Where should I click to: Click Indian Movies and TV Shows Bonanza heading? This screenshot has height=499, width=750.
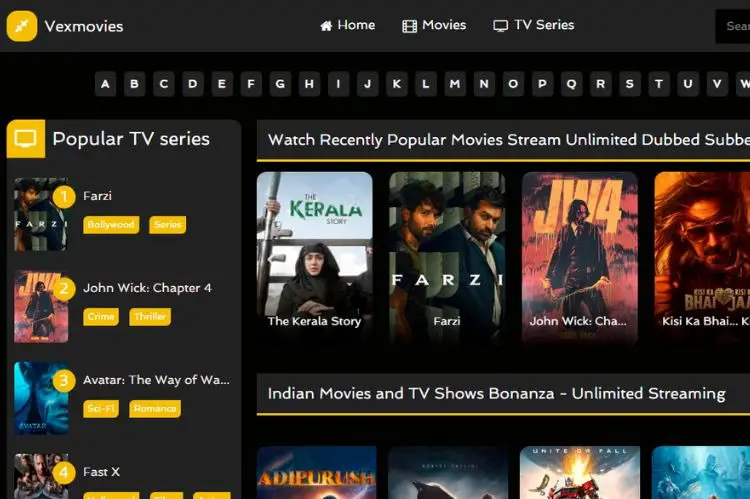coord(496,393)
